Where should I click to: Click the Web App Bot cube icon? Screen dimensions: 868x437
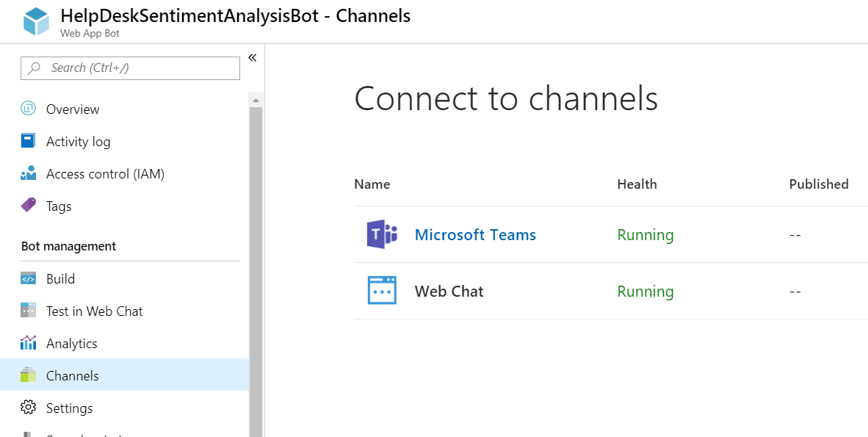tap(35, 22)
